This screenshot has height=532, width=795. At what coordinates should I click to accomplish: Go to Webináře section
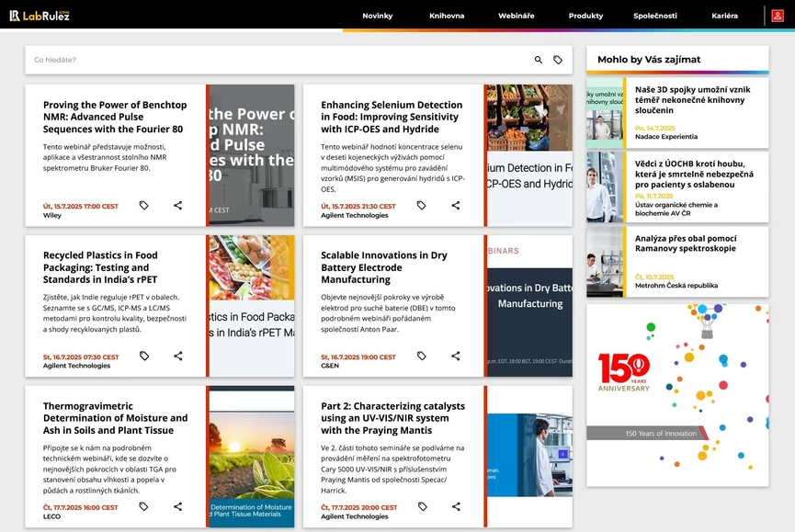tap(517, 16)
